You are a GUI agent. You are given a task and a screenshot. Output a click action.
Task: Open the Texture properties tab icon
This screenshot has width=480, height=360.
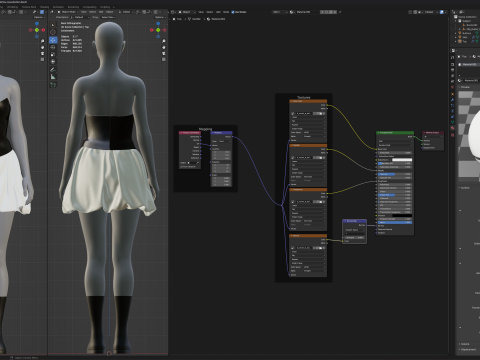tap(452, 135)
